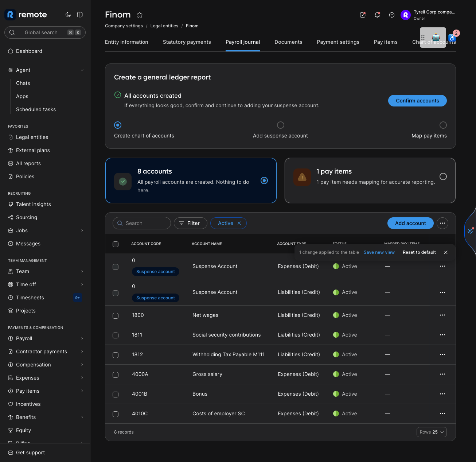Image resolution: width=476 pixels, height=462 pixels.
Task: Toggle the select-all checkbox in table header
Action: pyautogui.click(x=116, y=244)
